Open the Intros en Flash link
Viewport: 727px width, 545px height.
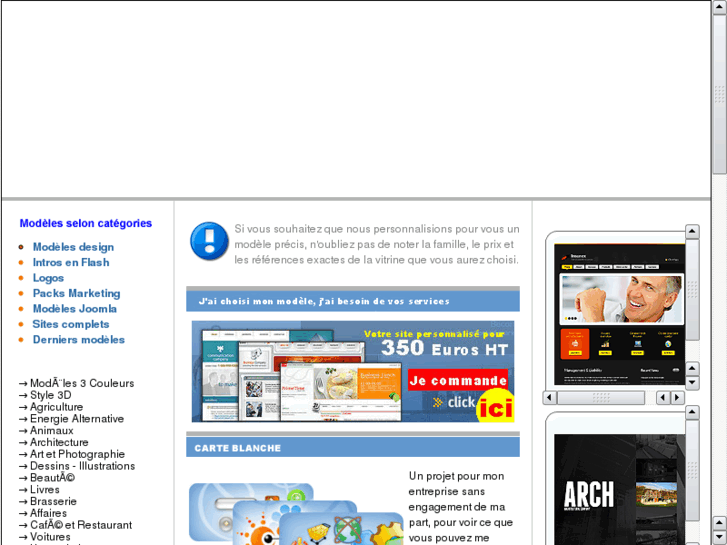coord(71,263)
